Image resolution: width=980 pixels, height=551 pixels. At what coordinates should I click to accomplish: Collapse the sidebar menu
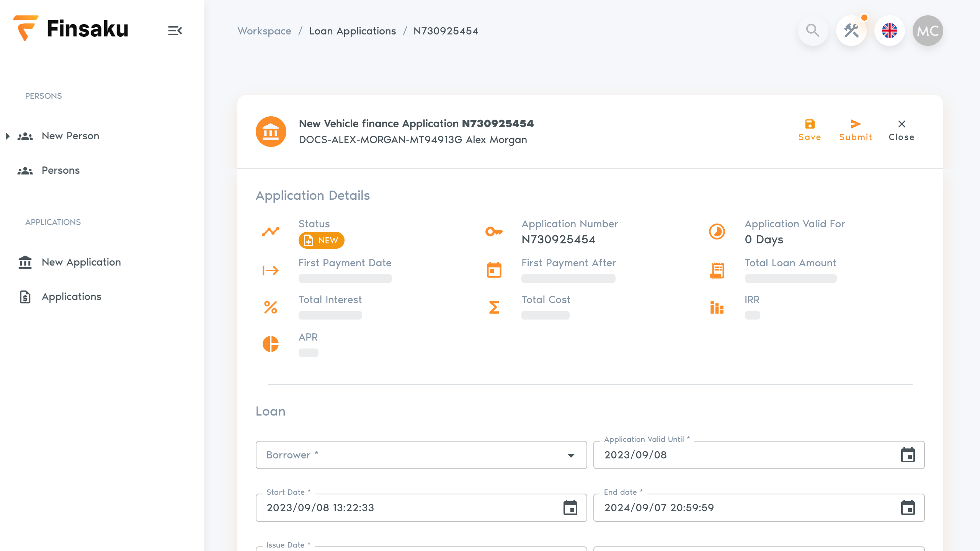click(175, 31)
